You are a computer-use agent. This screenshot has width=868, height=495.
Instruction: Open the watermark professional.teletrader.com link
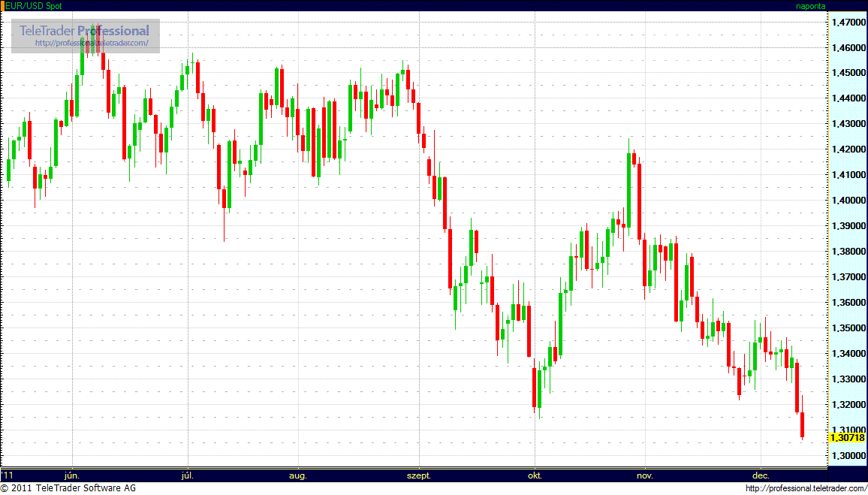tap(97, 44)
